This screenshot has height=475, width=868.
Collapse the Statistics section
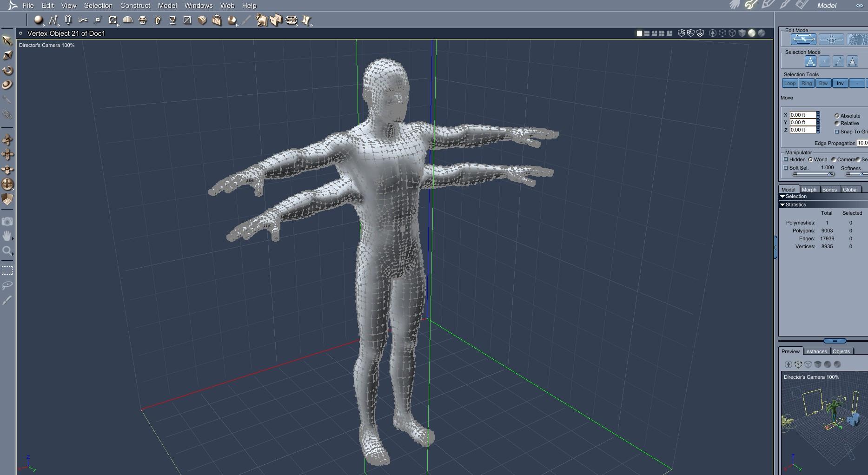pos(782,205)
